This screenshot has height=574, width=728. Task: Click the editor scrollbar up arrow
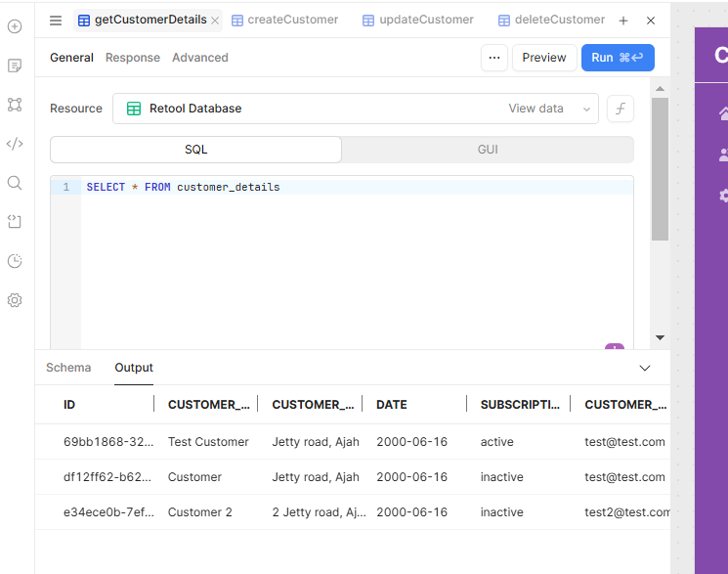660,88
